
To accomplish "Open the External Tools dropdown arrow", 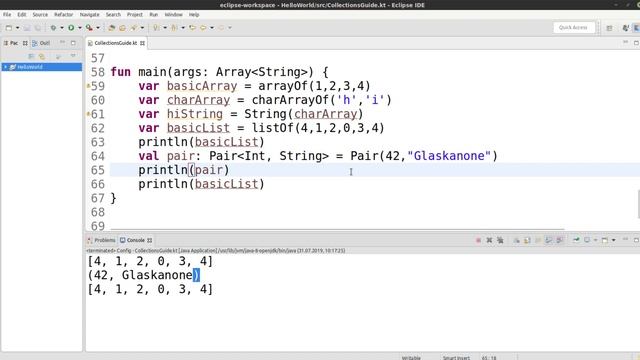I will (98, 28).
